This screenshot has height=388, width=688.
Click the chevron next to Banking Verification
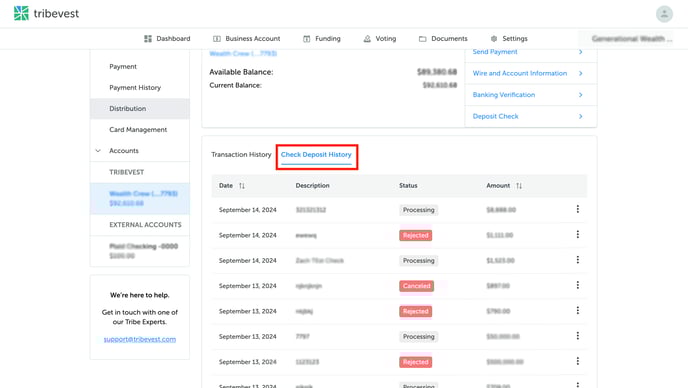point(580,95)
